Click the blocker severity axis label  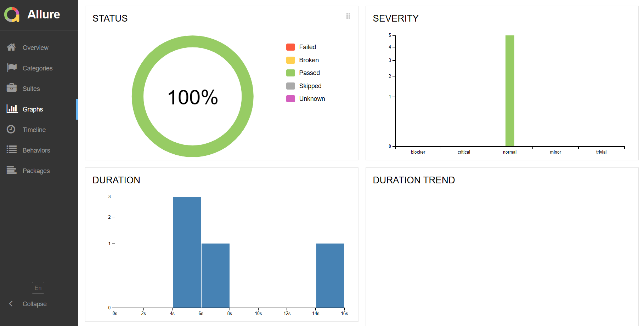pyautogui.click(x=418, y=152)
